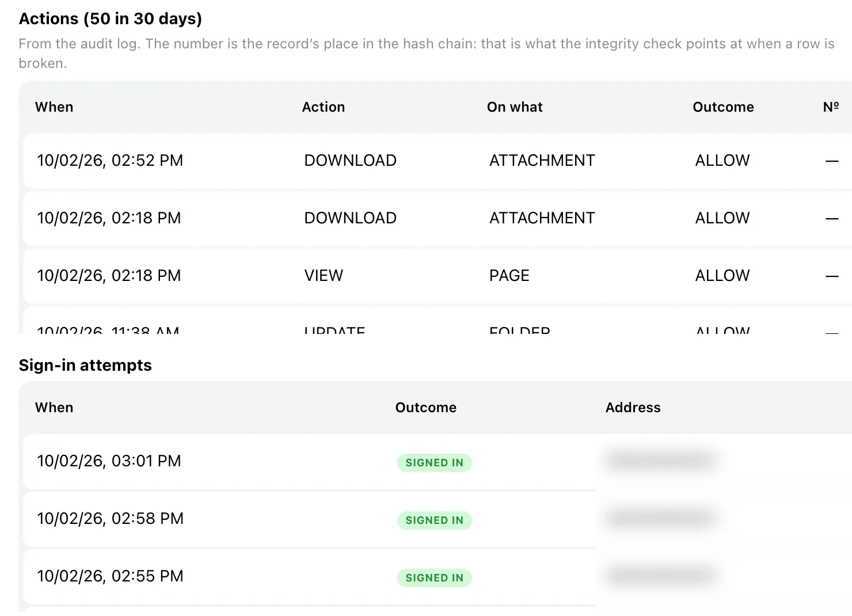852x616 pixels.
Task: Select the 02:18 PM timestamp of the VIEW row
Action: (109, 276)
